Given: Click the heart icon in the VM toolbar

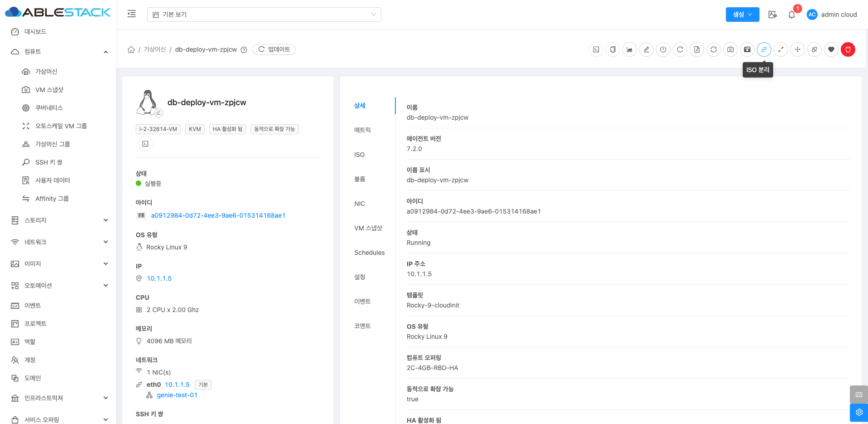Looking at the screenshot, I should 831,49.
